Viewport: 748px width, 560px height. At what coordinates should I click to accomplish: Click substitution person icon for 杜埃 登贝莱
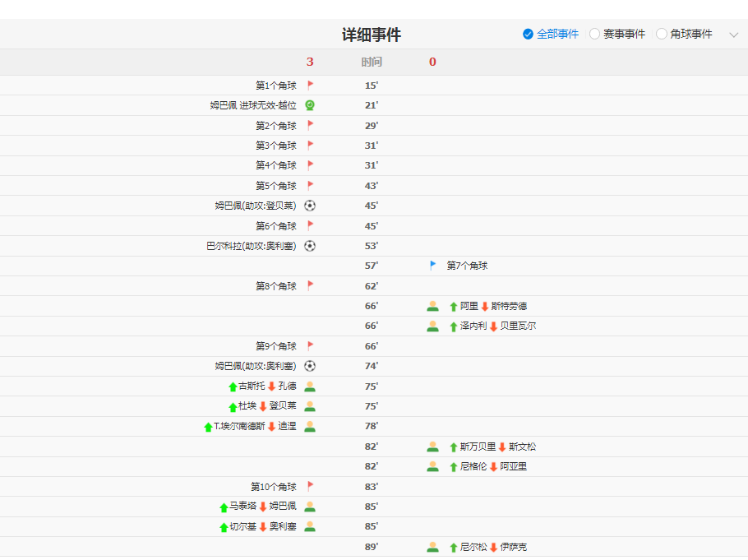pos(310,406)
